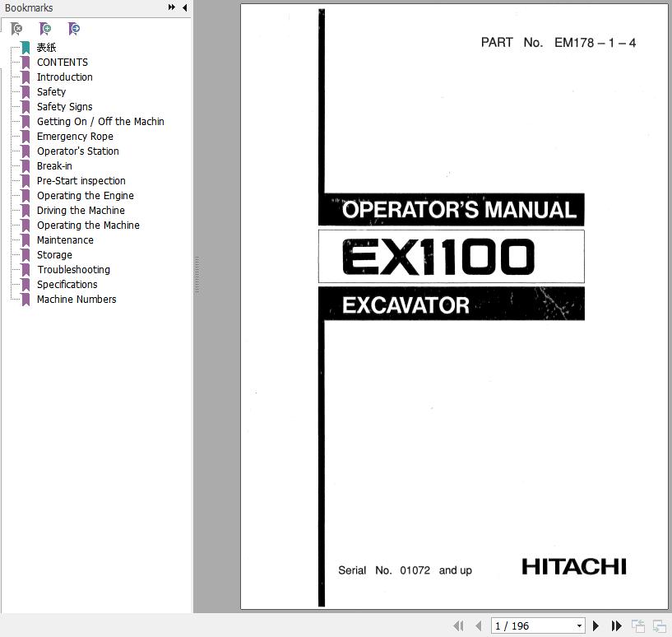This screenshot has width=672, height=637.
Task: Open the Machine Numbers bookmark
Action: click(76, 299)
